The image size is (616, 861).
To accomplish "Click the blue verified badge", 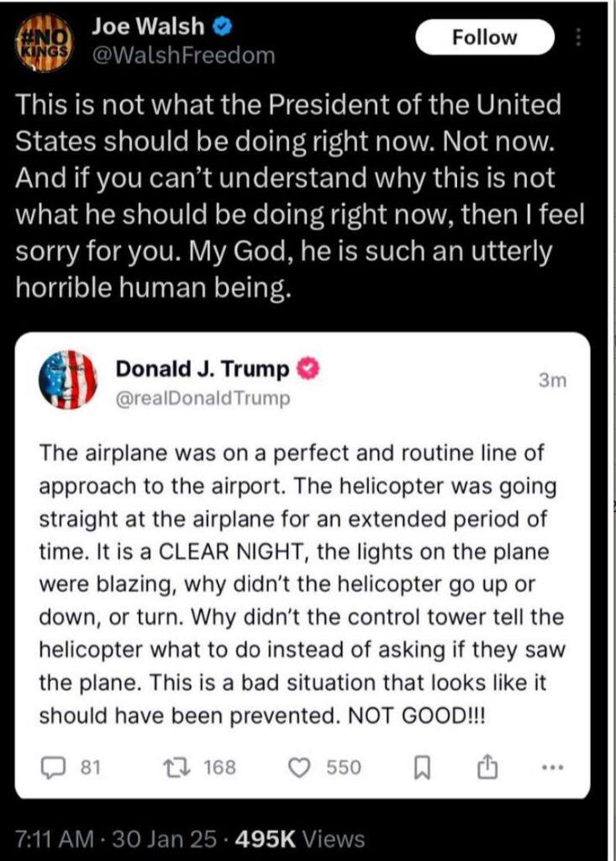I will tap(220, 27).
